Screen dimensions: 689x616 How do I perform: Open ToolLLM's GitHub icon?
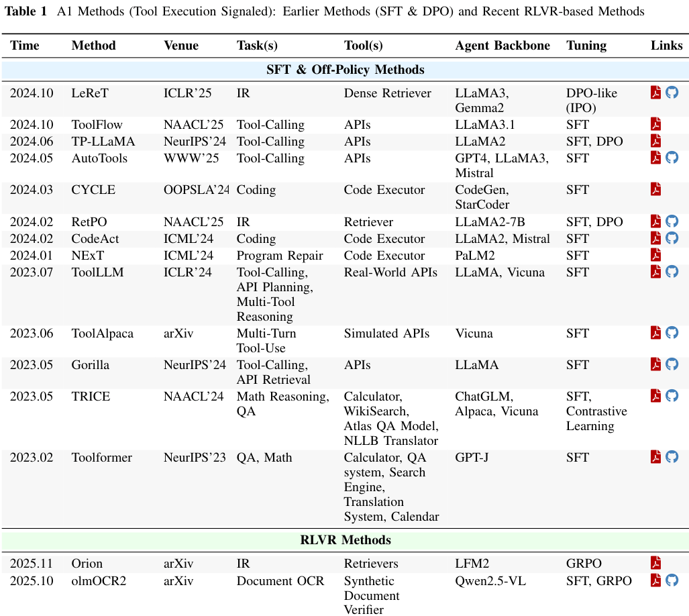click(x=672, y=272)
